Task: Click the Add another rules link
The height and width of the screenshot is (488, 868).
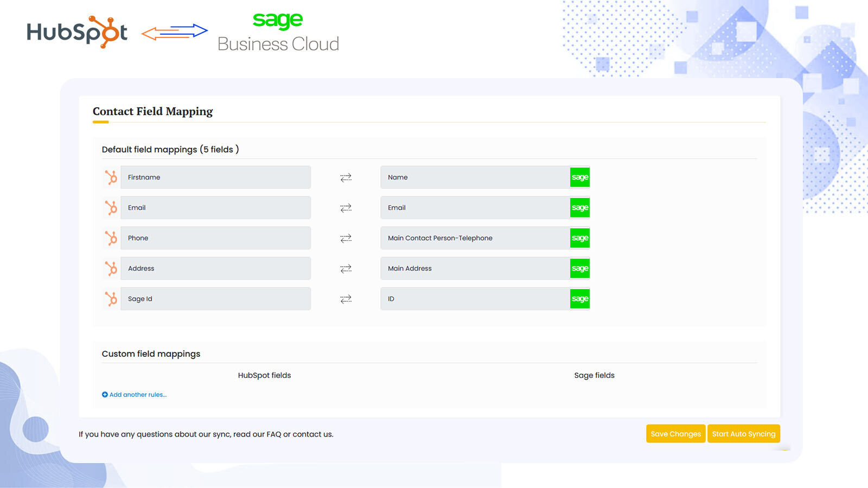Action: 138,395
